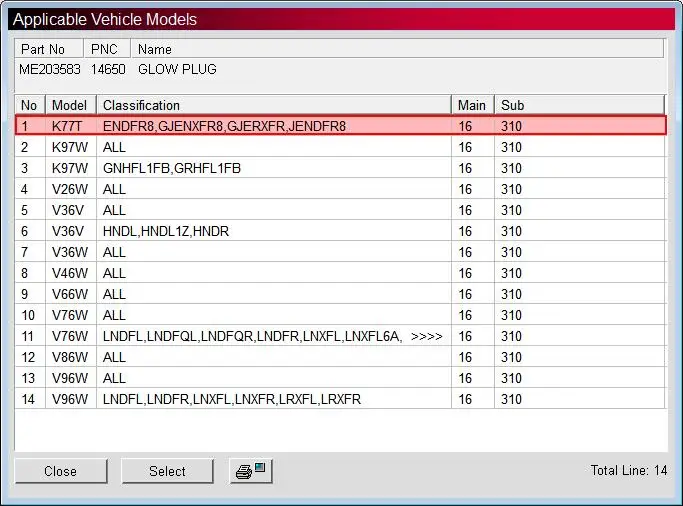Expand the >>>> marker in row 11

click(426, 336)
